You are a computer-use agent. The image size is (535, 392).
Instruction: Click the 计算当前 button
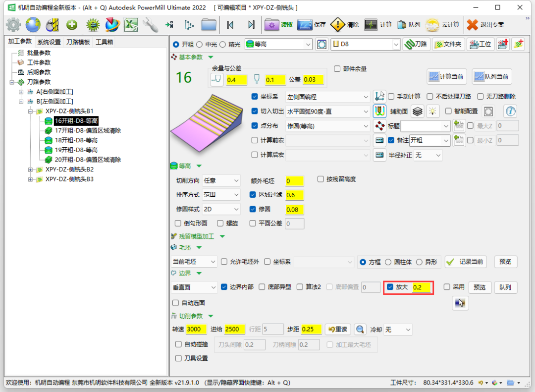[x=447, y=76]
